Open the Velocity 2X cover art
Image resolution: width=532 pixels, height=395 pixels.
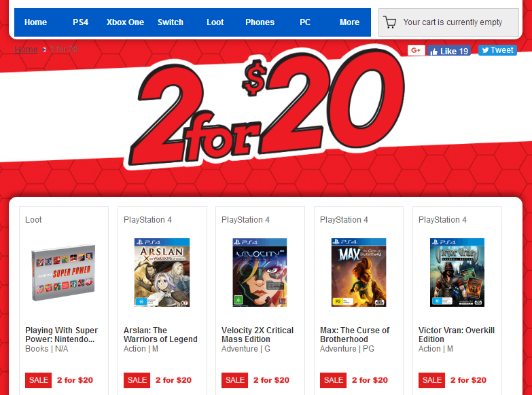(x=260, y=272)
